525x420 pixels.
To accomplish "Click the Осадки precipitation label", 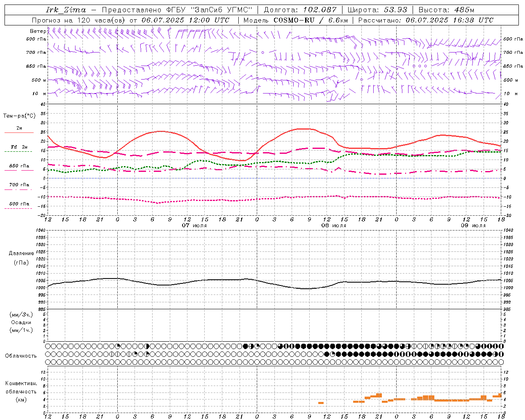I will pyautogui.click(x=21, y=323).
